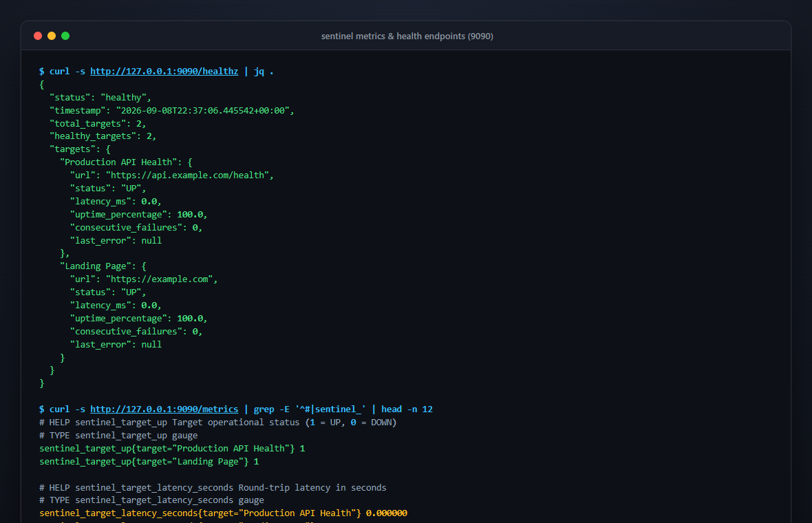Click the '# TYPE sentinel_target_up gauge' line

(118, 436)
